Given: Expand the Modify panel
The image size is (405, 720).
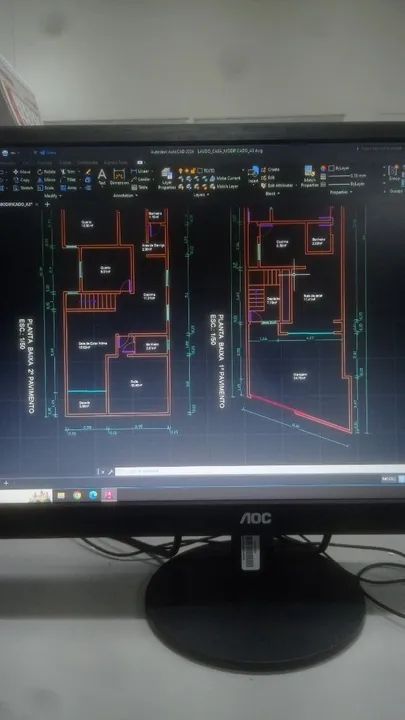Looking at the screenshot, I should (51, 196).
